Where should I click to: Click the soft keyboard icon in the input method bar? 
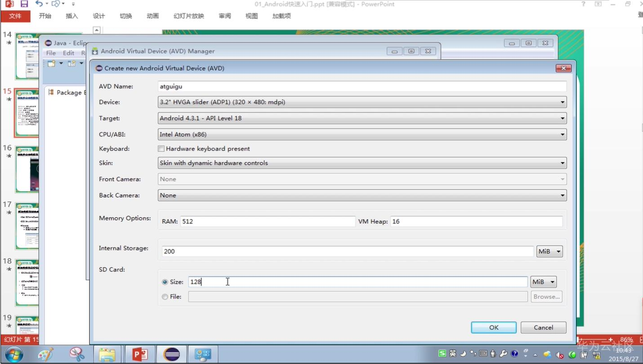[483, 354]
